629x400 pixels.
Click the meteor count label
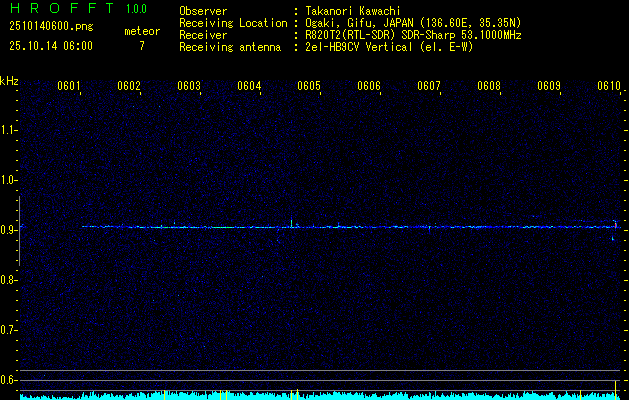click(x=142, y=31)
